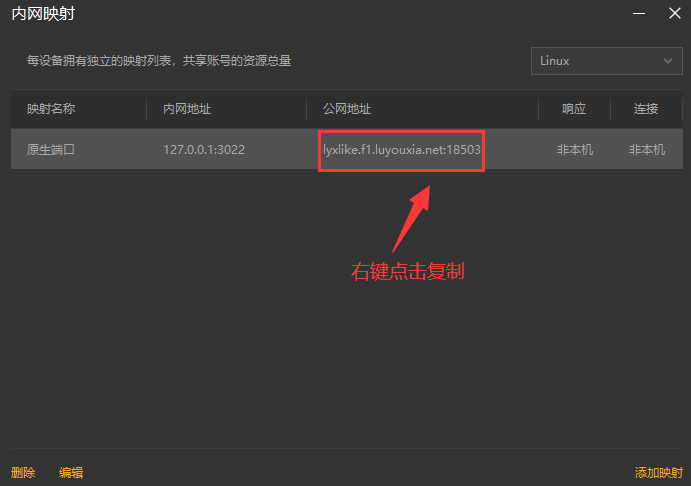Click internal address 127.0.0.1:3022
The width and height of the screenshot is (691, 486).
tap(204, 150)
